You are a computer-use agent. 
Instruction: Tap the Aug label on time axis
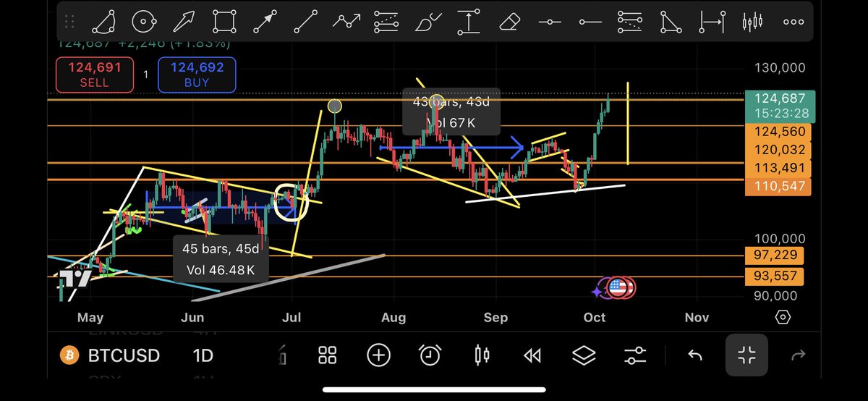[x=393, y=317]
